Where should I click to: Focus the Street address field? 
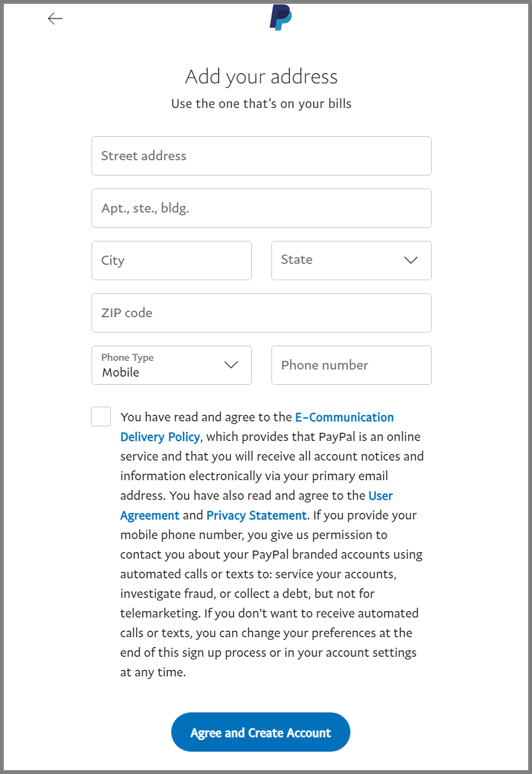click(261, 156)
